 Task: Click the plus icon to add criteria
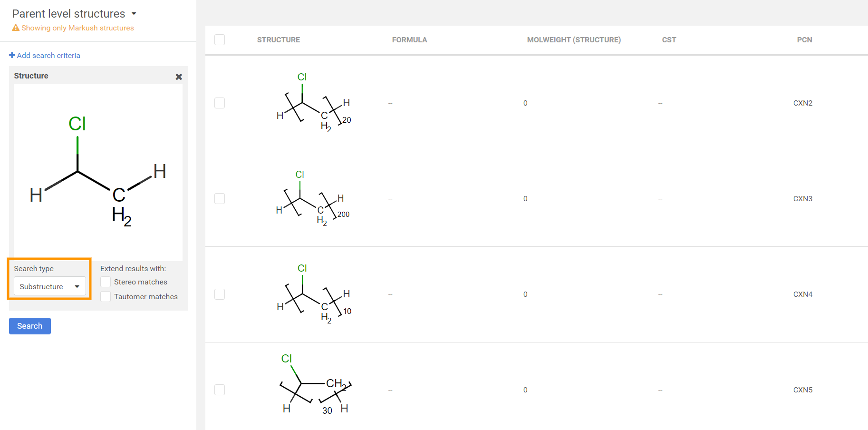[12, 55]
